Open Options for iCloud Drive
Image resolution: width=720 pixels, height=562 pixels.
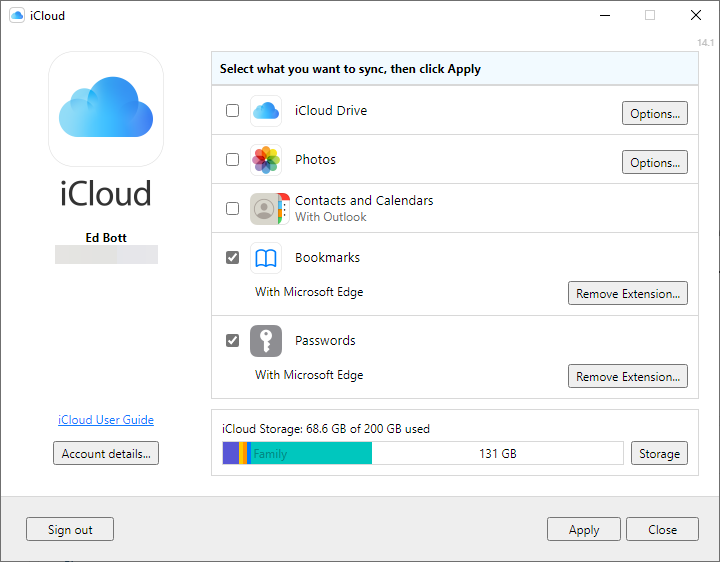click(655, 113)
